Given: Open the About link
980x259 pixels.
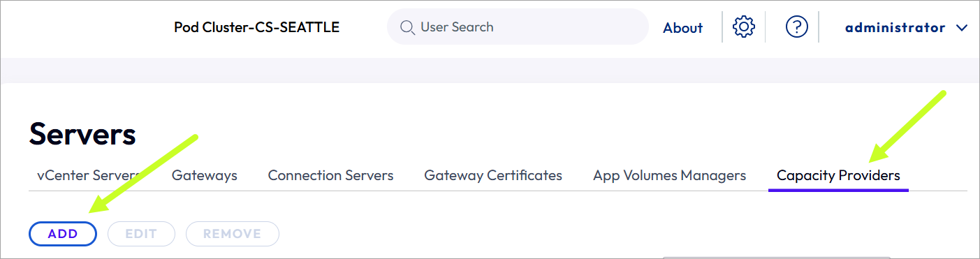Looking at the screenshot, I should point(682,28).
